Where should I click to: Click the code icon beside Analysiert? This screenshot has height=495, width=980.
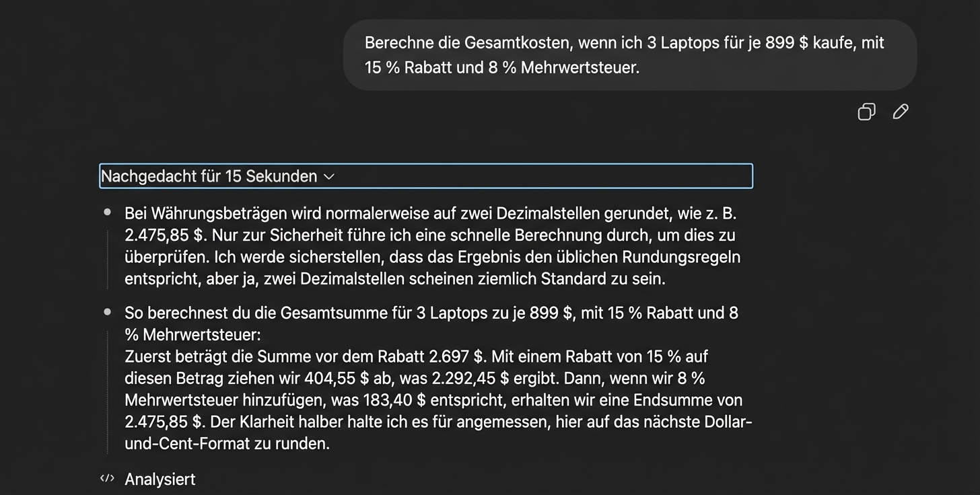click(x=107, y=479)
